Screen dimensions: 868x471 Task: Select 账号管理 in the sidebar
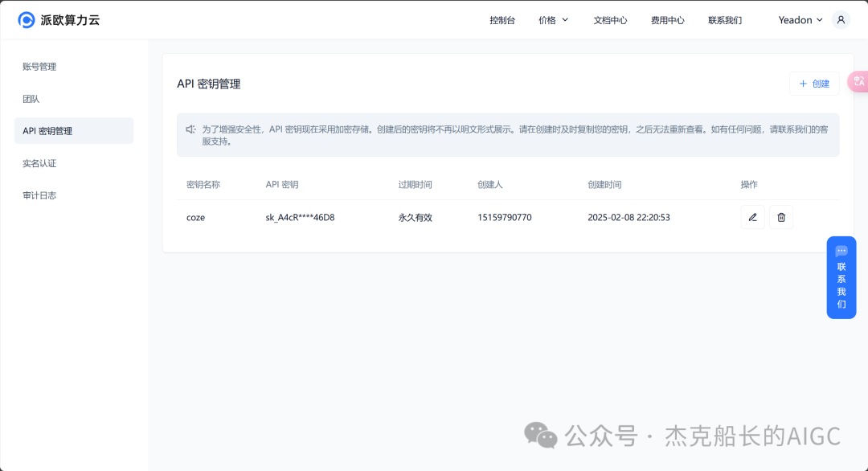pyautogui.click(x=39, y=67)
